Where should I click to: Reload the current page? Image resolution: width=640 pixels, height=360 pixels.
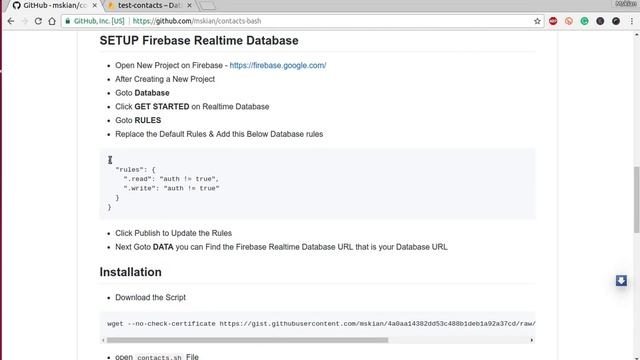[38, 21]
